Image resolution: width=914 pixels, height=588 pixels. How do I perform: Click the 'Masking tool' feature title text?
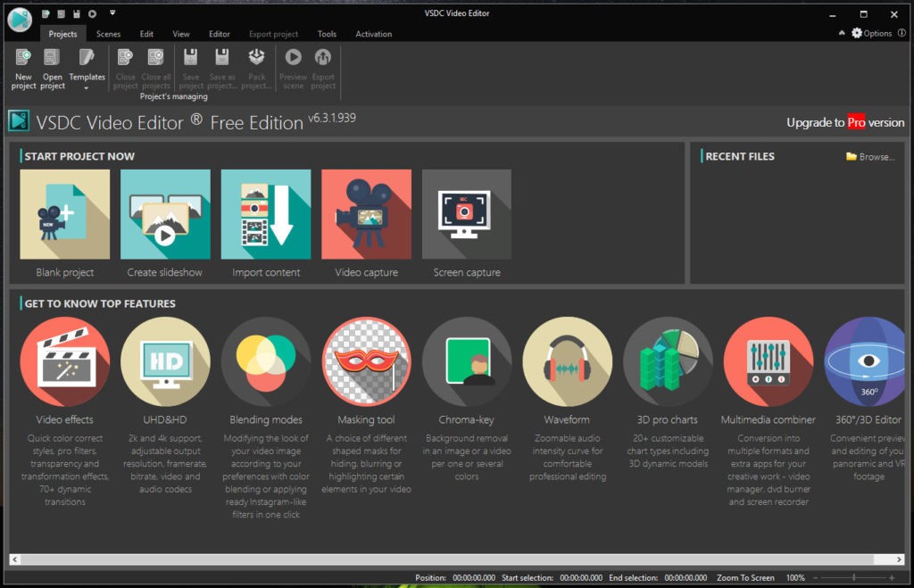(x=366, y=419)
